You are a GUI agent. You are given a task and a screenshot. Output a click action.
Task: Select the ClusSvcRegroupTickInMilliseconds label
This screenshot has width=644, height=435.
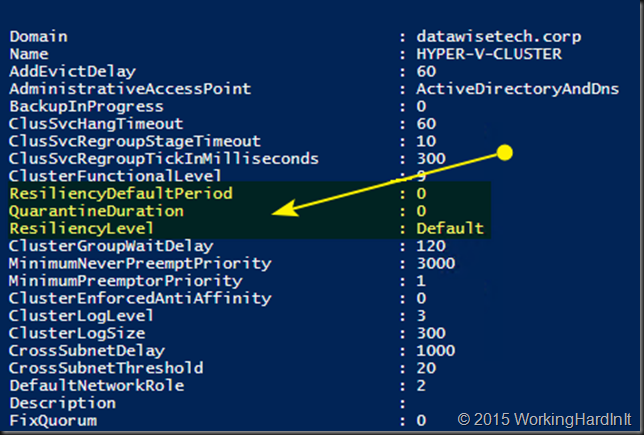[164, 159]
